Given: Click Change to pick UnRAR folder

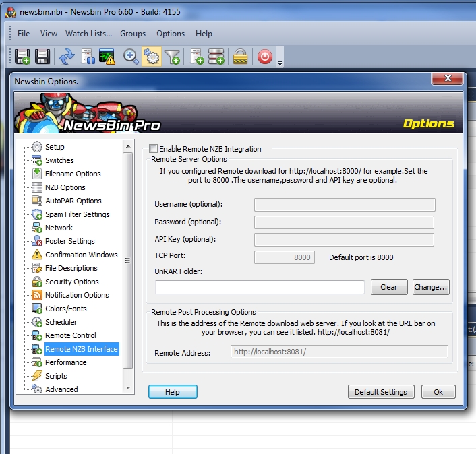Looking at the screenshot, I should 431,287.
